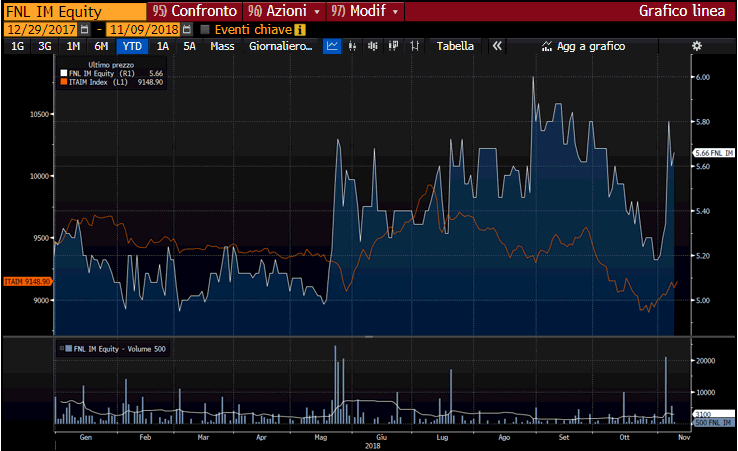Image resolution: width=738 pixels, height=451 pixels.
Task: Choose the Mass time range button
Action: [222, 46]
